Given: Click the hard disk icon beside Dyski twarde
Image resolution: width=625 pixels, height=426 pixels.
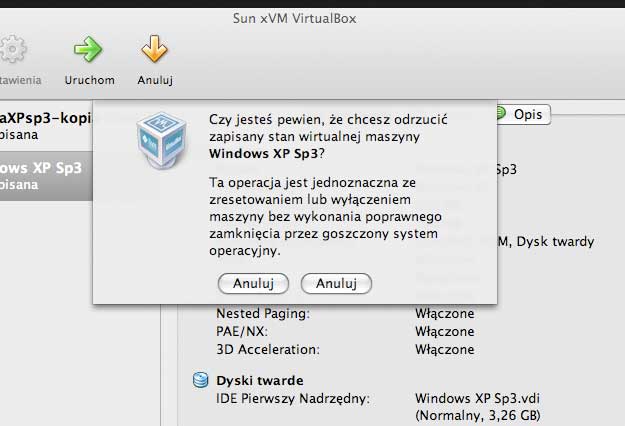Looking at the screenshot, I should pos(200,381).
